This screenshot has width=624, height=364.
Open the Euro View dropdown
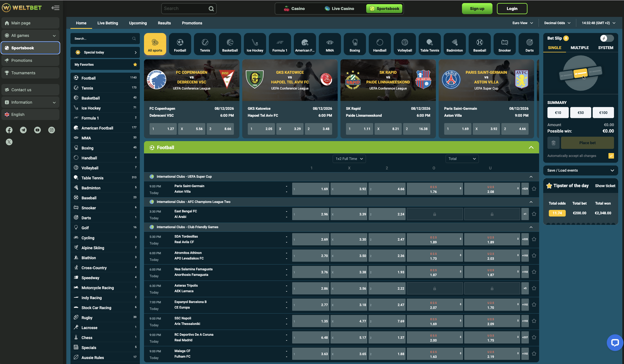click(x=523, y=23)
